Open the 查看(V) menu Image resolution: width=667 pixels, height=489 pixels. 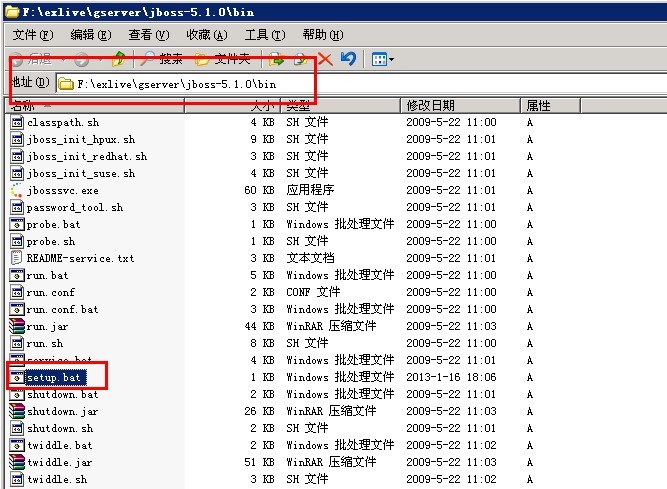tap(148, 35)
